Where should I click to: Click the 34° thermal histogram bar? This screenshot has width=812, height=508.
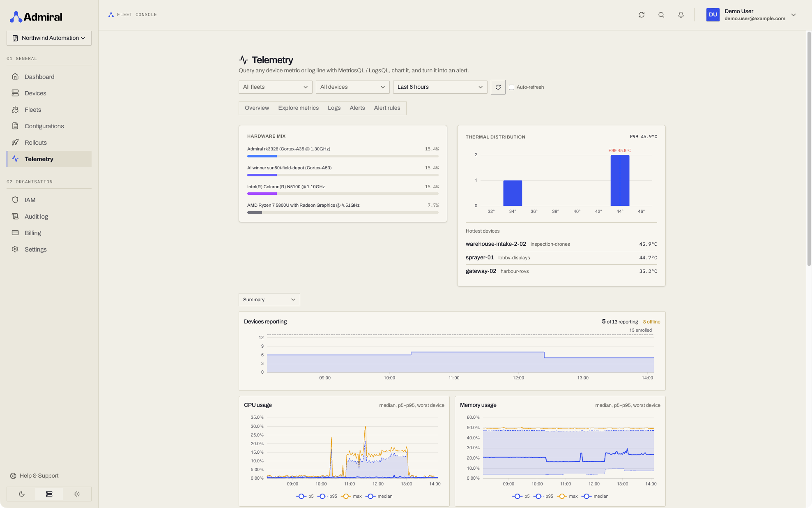pyautogui.click(x=513, y=193)
